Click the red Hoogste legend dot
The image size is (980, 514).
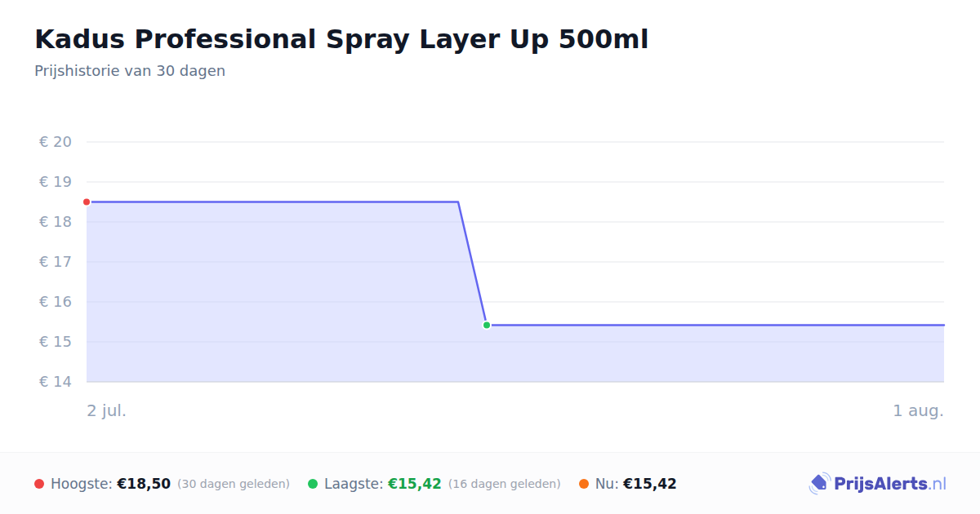(x=39, y=484)
